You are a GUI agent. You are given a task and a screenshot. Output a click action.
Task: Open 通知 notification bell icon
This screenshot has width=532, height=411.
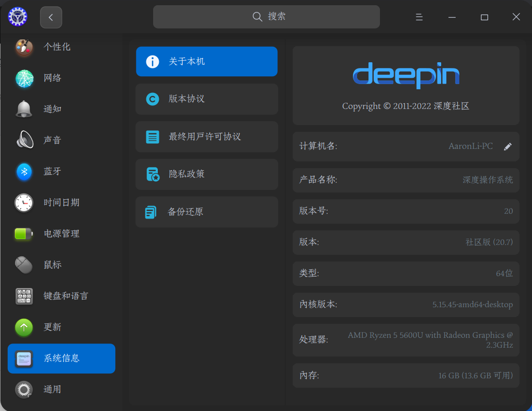click(24, 109)
